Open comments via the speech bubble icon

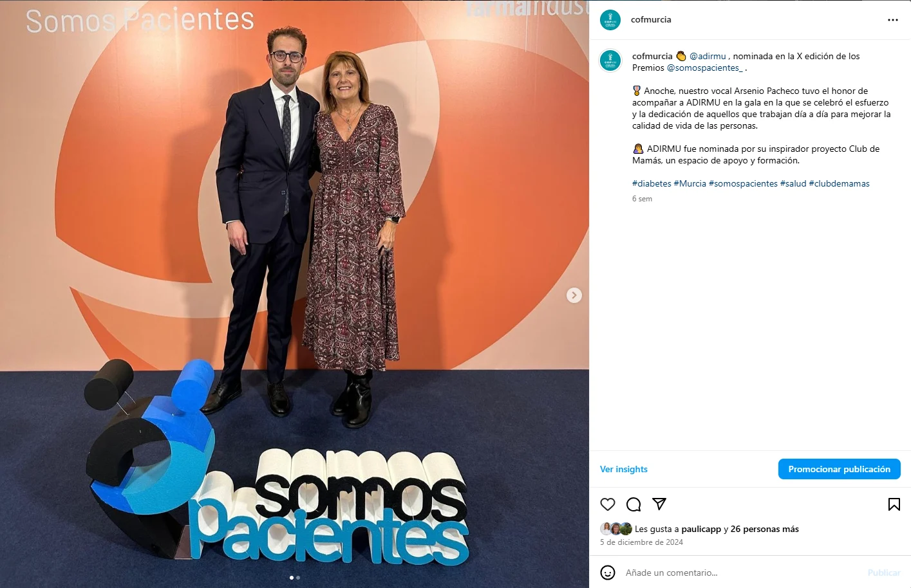[x=634, y=504]
